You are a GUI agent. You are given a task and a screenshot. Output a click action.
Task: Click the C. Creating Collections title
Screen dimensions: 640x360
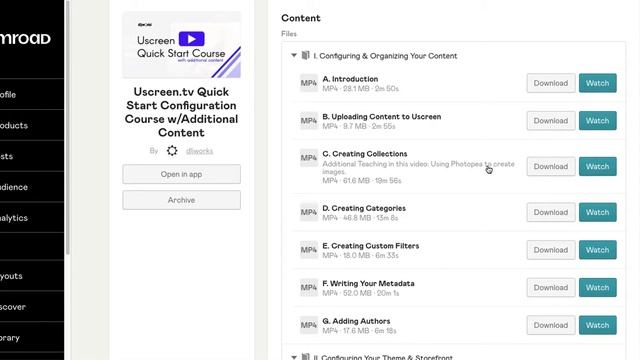(365, 154)
